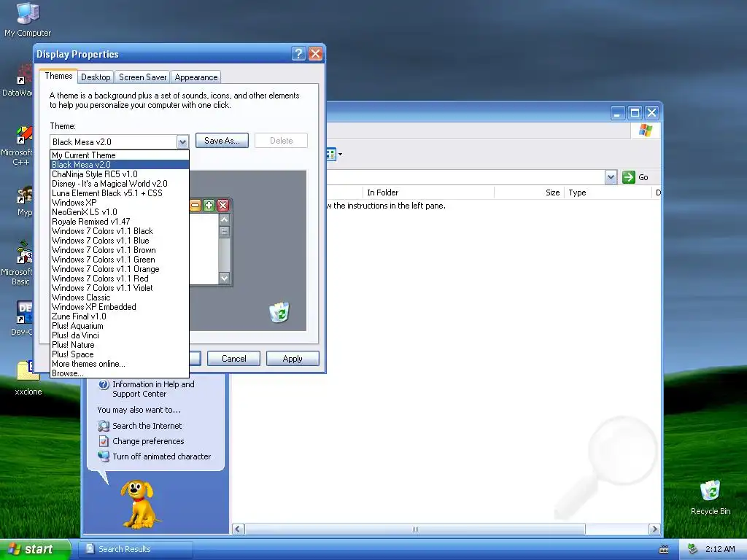
Task: Click the Help and Support Center question icon
Action: [x=104, y=385]
